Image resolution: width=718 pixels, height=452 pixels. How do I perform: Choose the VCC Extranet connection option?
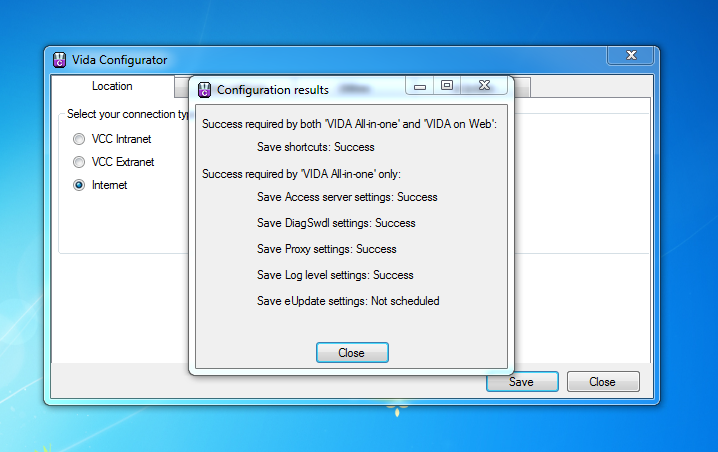coord(79,162)
